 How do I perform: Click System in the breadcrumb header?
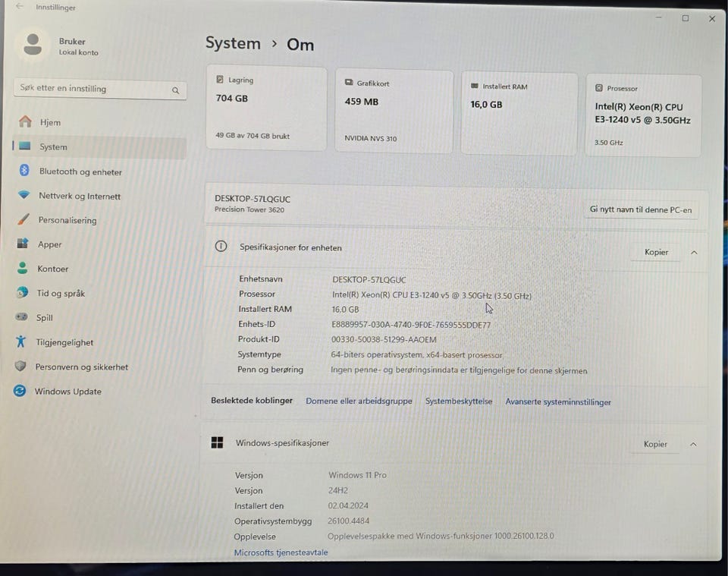coord(233,43)
